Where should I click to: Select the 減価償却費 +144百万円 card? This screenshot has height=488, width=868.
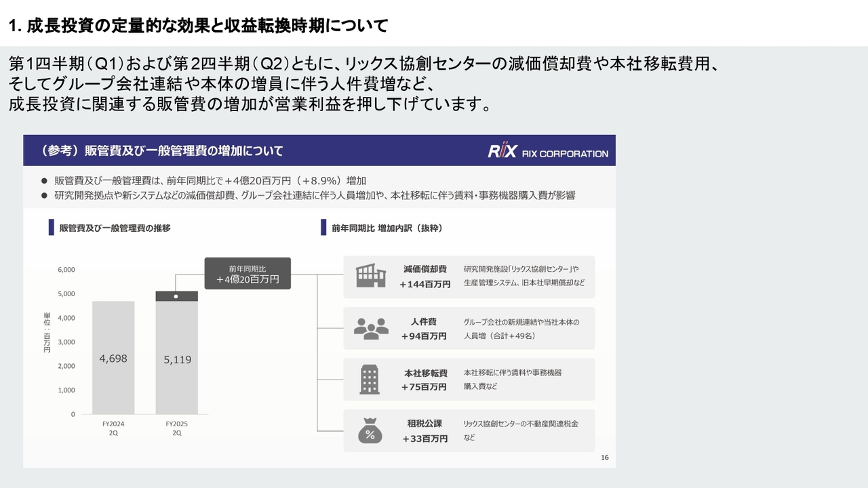point(469,277)
